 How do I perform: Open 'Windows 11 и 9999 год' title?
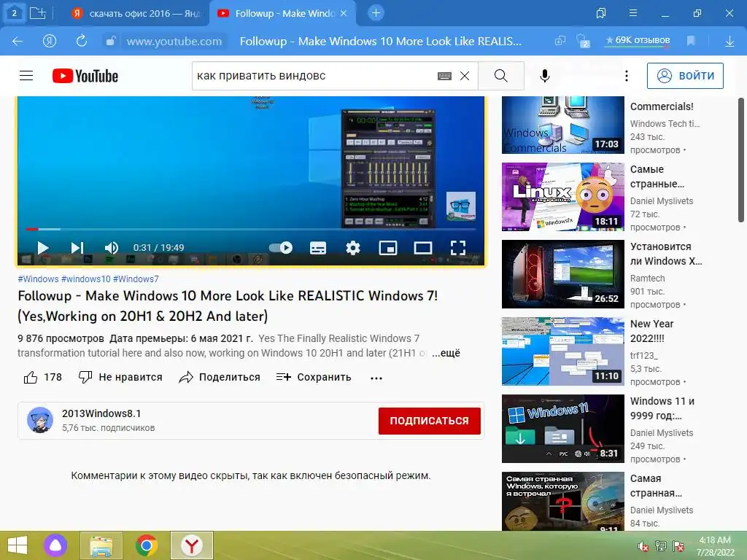click(662, 408)
